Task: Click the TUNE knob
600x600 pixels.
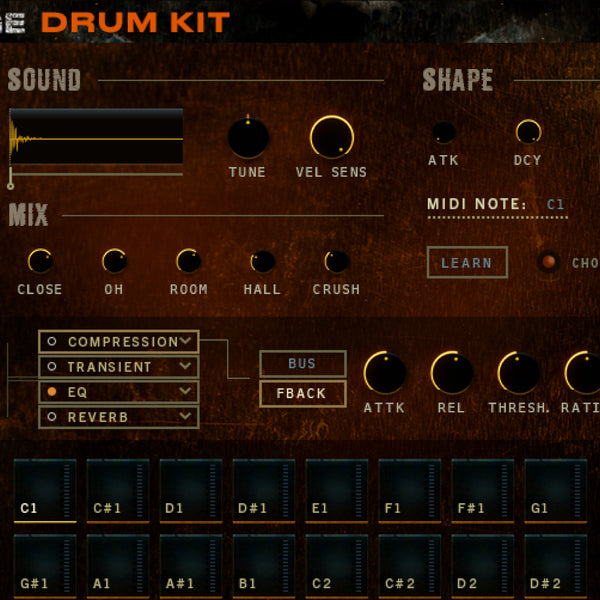Action: [248, 137]
